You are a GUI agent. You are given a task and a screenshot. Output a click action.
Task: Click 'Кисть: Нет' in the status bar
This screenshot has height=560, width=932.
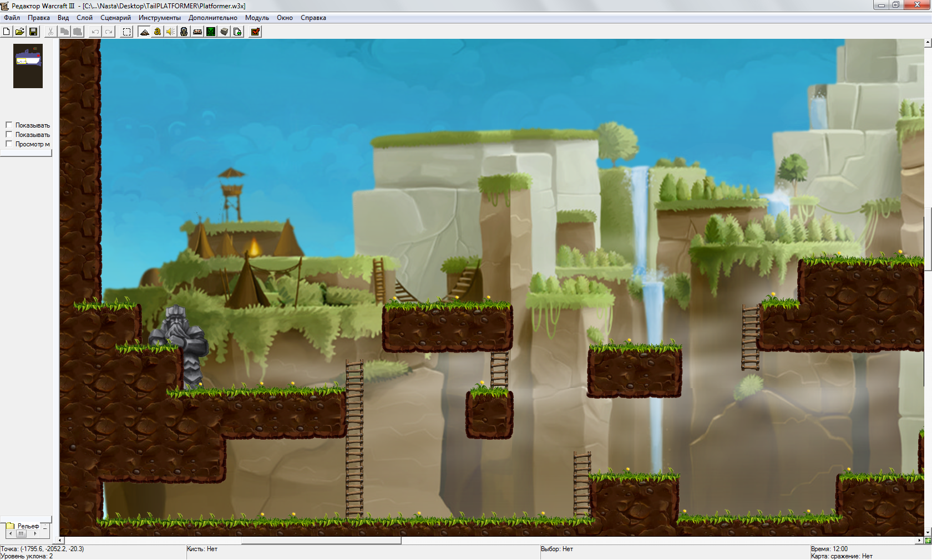click(202, 549)
